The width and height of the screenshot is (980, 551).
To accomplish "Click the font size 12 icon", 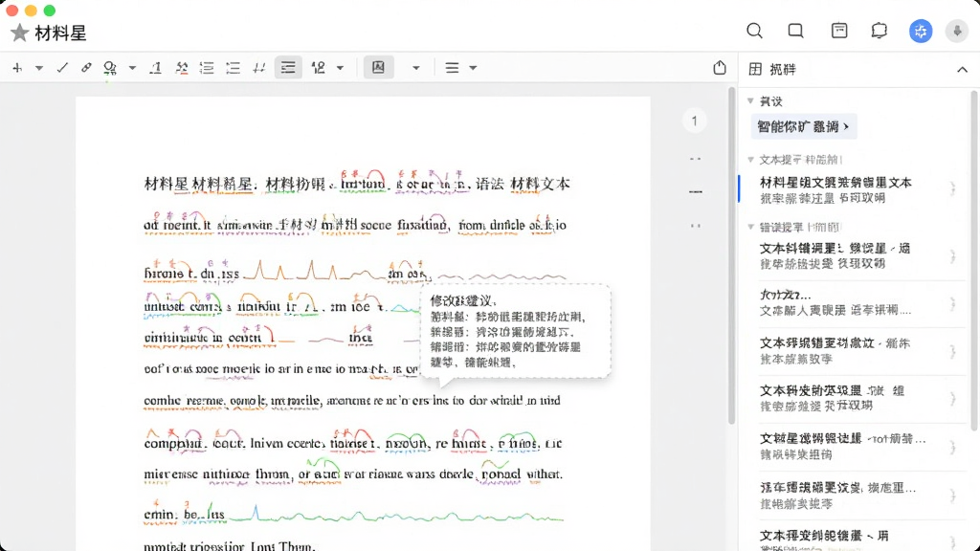I will tap(318, 68).
